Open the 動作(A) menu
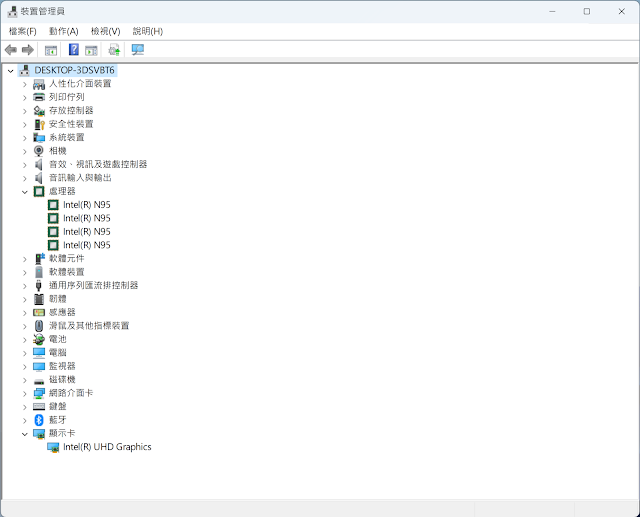Screen dimensions: 640x517 coord(64,31)
